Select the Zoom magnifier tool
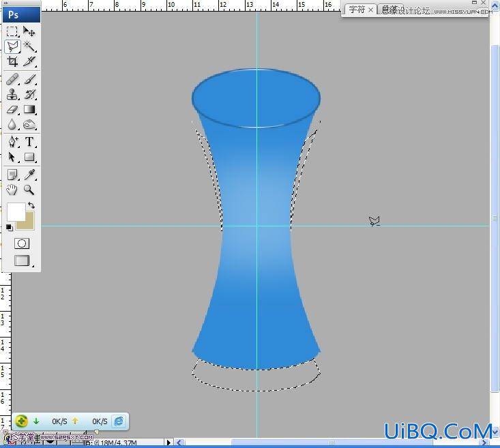The image size is (500, 448). tap(29, 190)
